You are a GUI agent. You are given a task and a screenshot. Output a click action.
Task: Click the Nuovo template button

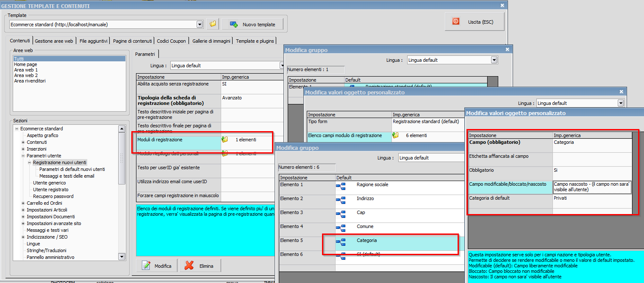click(x=253, y=24)
